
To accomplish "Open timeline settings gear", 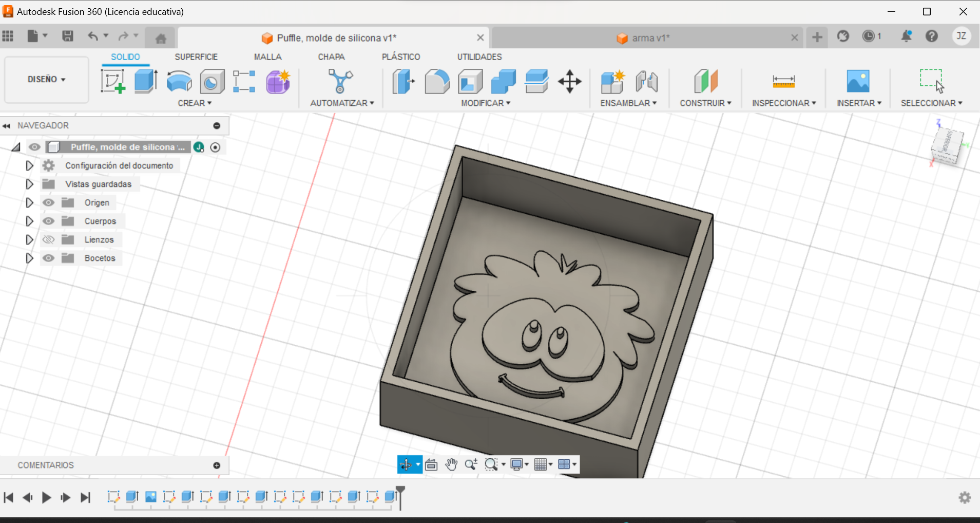I will pyautogui.click(x=965, y=497).
